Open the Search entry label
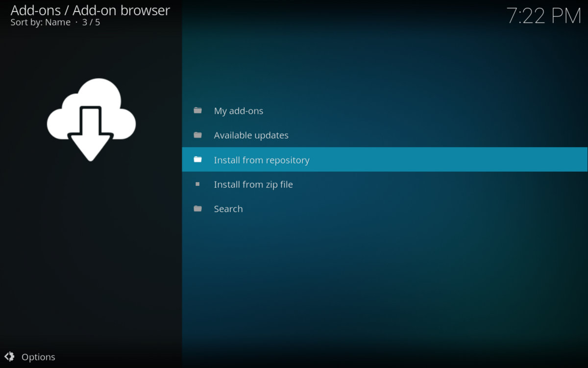Viewport: 588px width, 368px height. coord(228,209)
